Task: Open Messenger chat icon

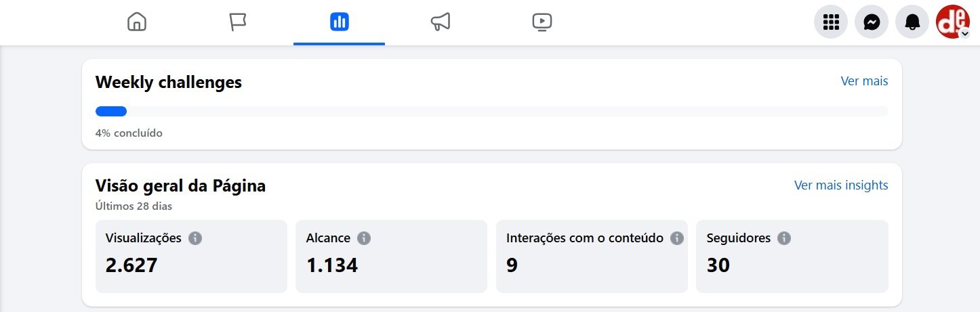Action: [x=872, y=23]
